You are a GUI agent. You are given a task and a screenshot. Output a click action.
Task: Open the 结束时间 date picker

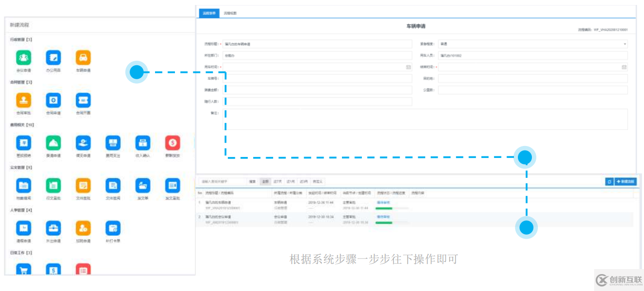[625, 67]
